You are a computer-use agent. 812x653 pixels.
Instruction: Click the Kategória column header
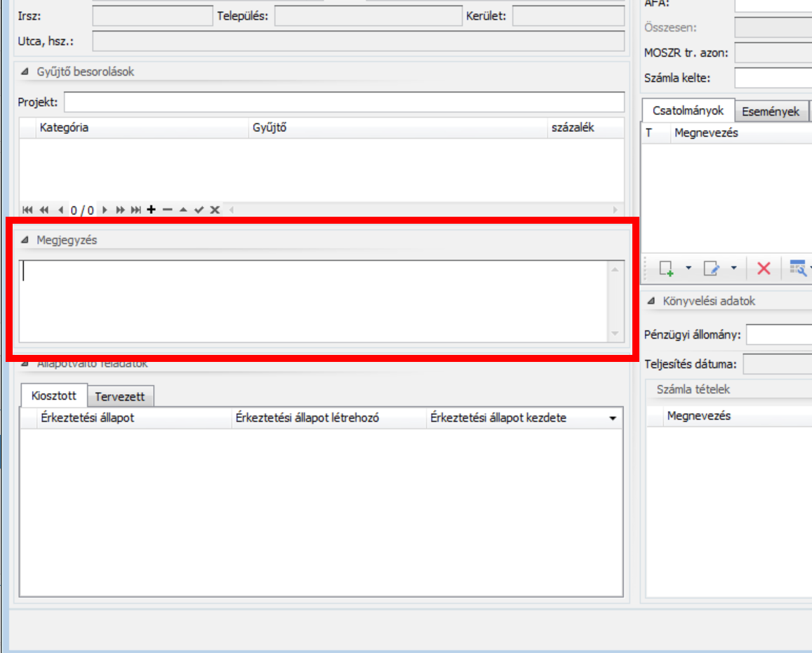click(140, 128)
